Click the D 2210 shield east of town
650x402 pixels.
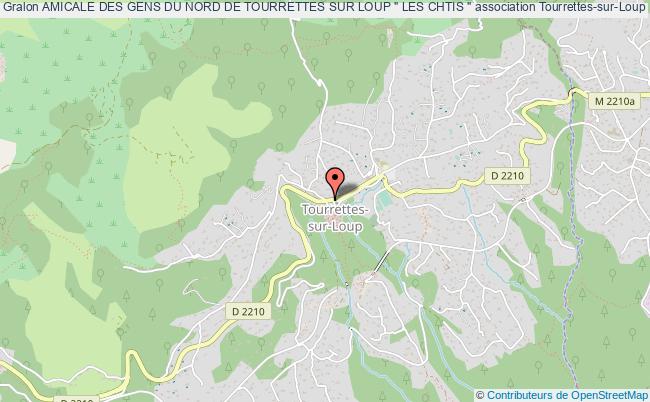(x=507, y=176)
